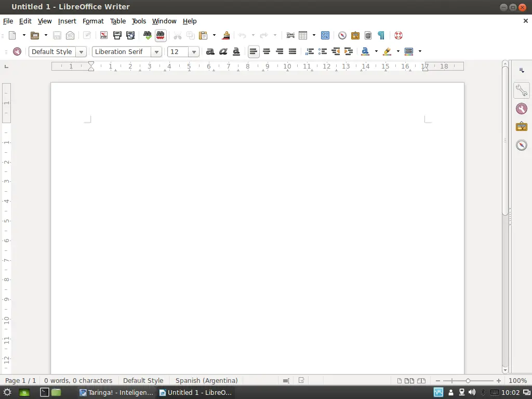Click the Increase Indent icon
Viewport: 532px width, 399px height.
click(x=349, y=51)
